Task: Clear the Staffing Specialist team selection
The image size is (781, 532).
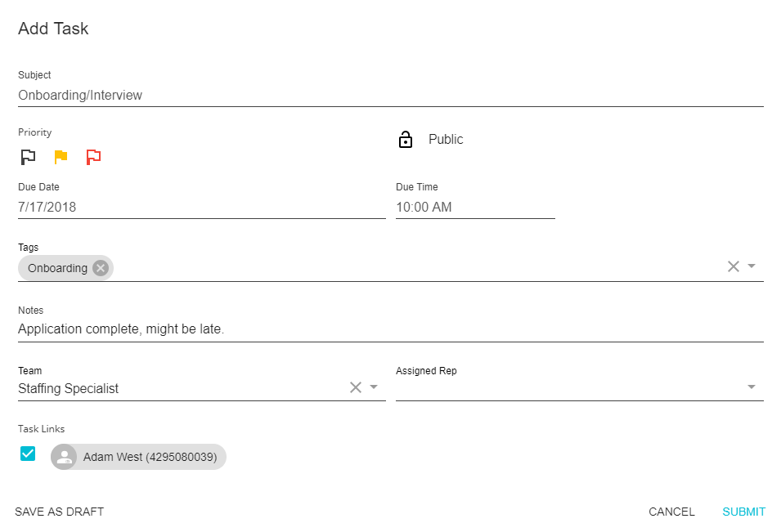Action: pyautogui.click(x=355, y=387)
